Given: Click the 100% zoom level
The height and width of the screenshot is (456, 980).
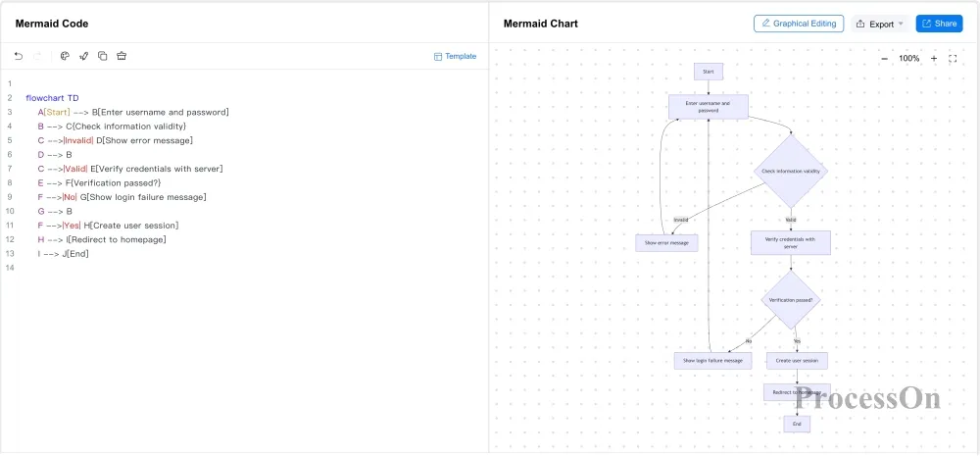Looking at the screenshot, I should click(909, 59).
